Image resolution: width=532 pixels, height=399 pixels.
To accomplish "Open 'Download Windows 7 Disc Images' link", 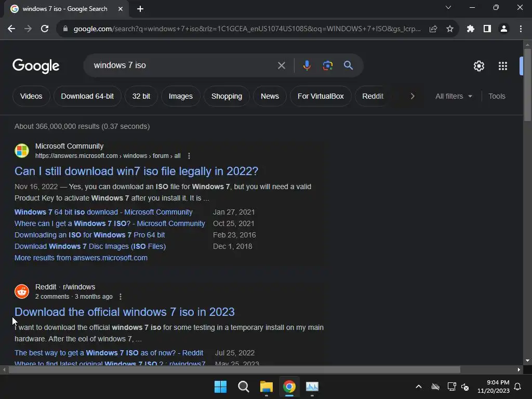I will [x=90, y=247].
